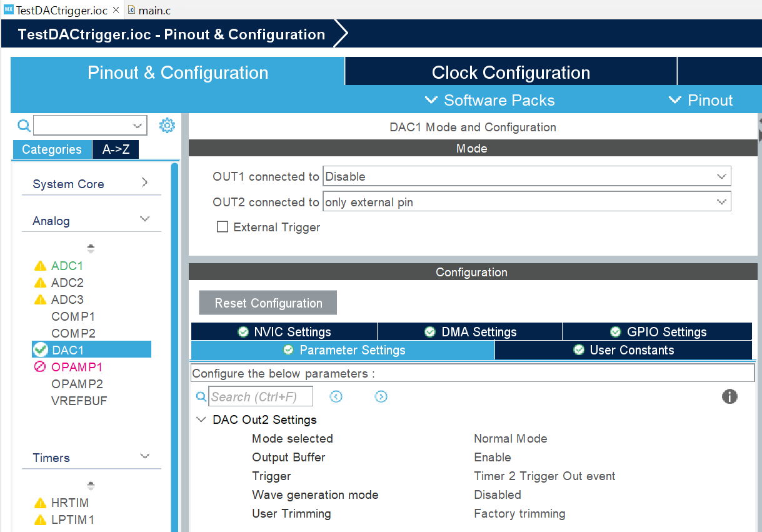
Task: Click the red unavailable icon beside OPAMP1
Action: coord(39,366)
